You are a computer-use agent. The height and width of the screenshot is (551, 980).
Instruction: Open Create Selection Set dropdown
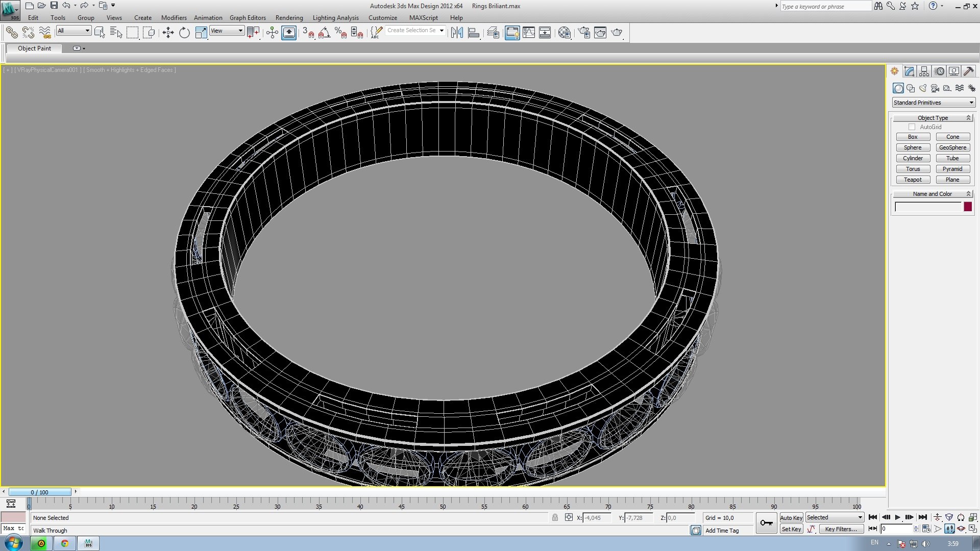pos(415,31)
